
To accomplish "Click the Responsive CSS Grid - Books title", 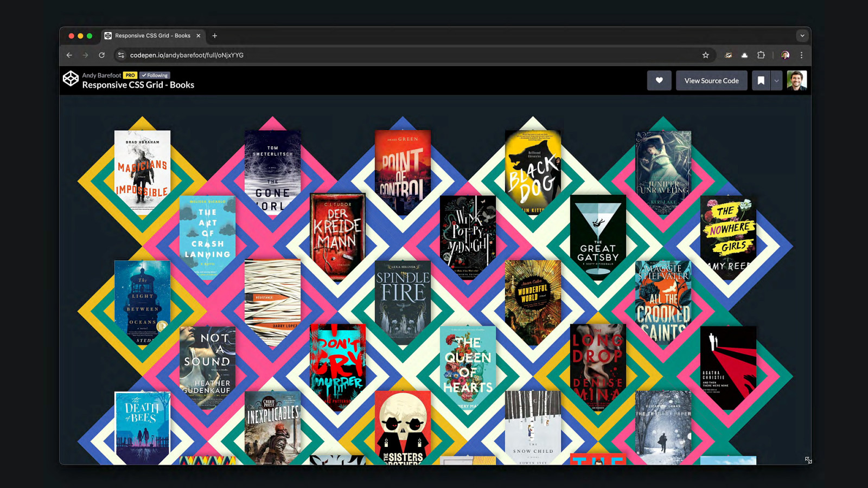I will click(x=138, y=85).
